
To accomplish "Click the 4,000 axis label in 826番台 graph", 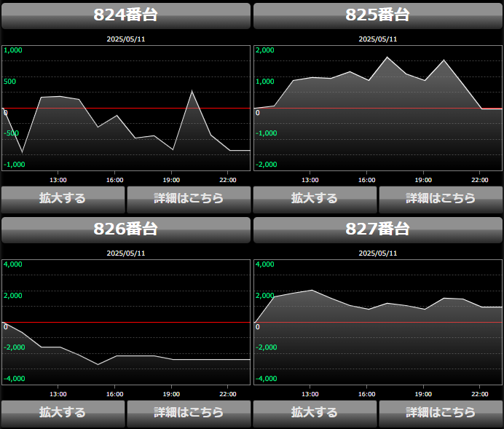I will click(x=13, y=264).
